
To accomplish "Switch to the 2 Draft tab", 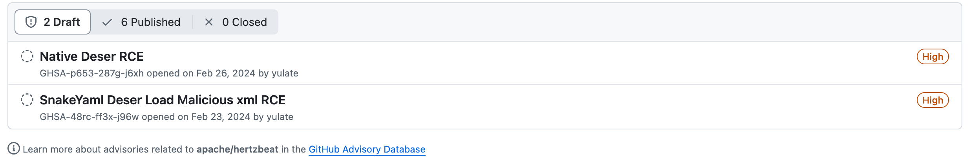I will click(53, 22).
